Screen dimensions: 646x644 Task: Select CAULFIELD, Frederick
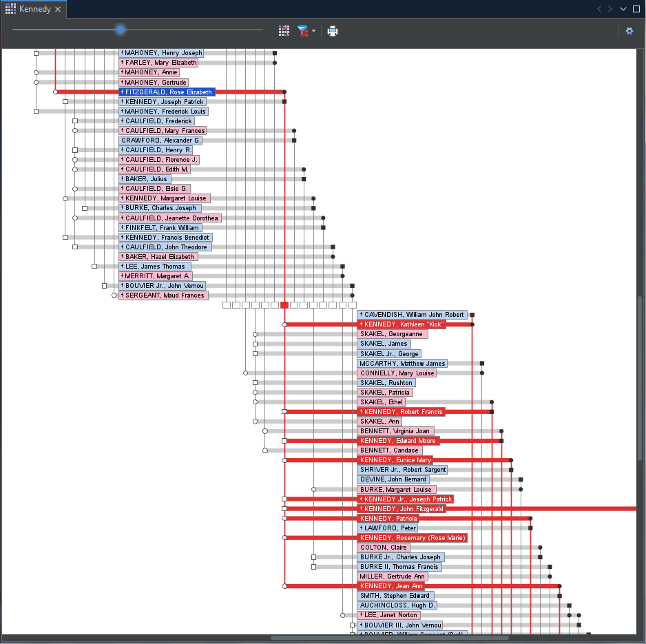tap(156, 121)
